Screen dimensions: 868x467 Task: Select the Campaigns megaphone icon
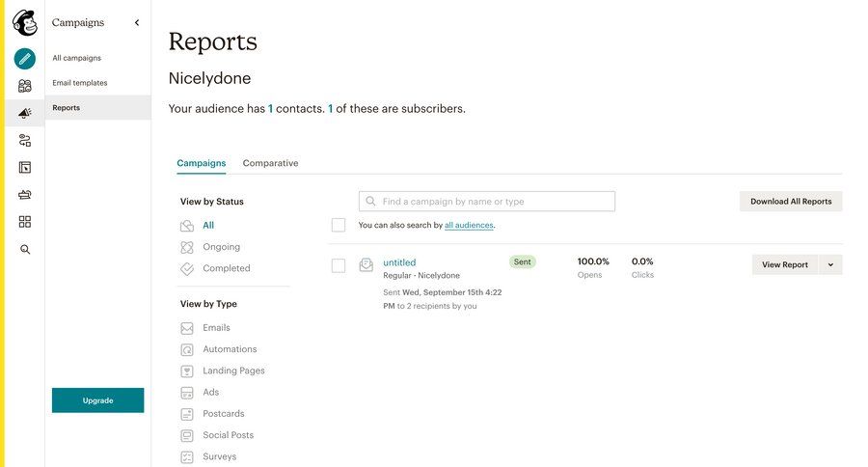click(25, 113)
